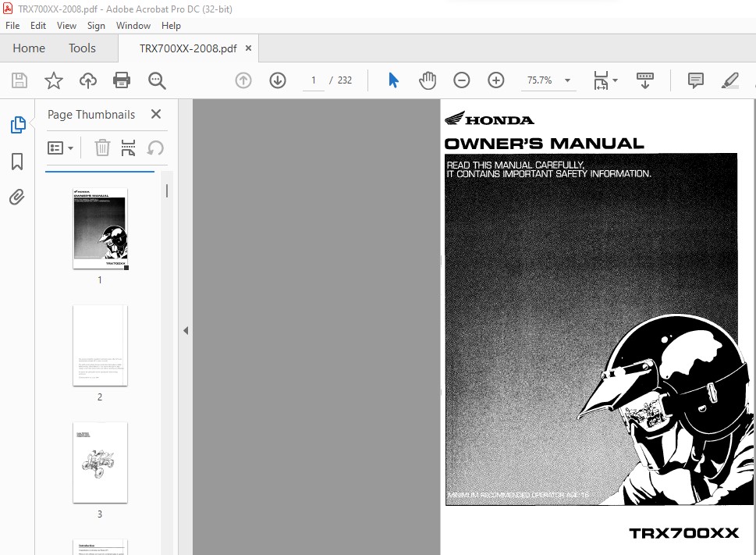The height and width of the screenshot is (555, 756).
Task: Click the page label '3' under thumbnail
Action: [x=100, y=514]
